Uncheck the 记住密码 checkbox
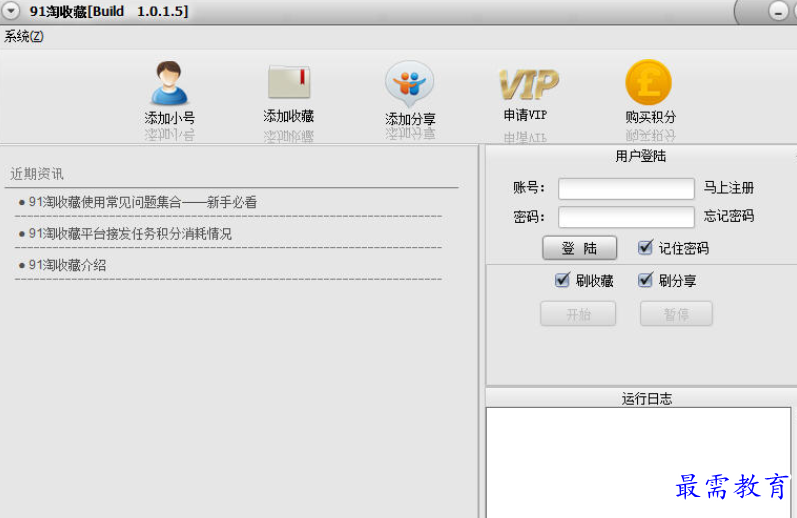The width and height of the screenshot is (797, 518). tap(645, 247)
